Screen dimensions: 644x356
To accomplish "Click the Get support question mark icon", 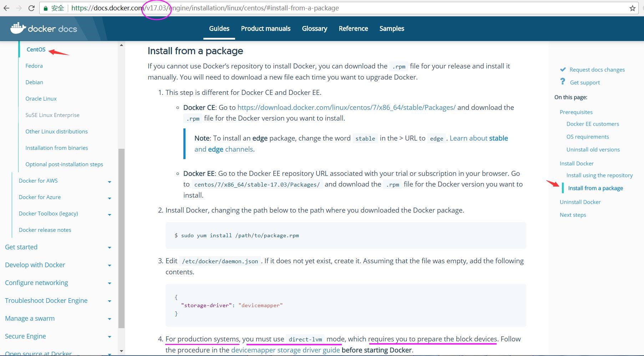I will pos(563,82).
